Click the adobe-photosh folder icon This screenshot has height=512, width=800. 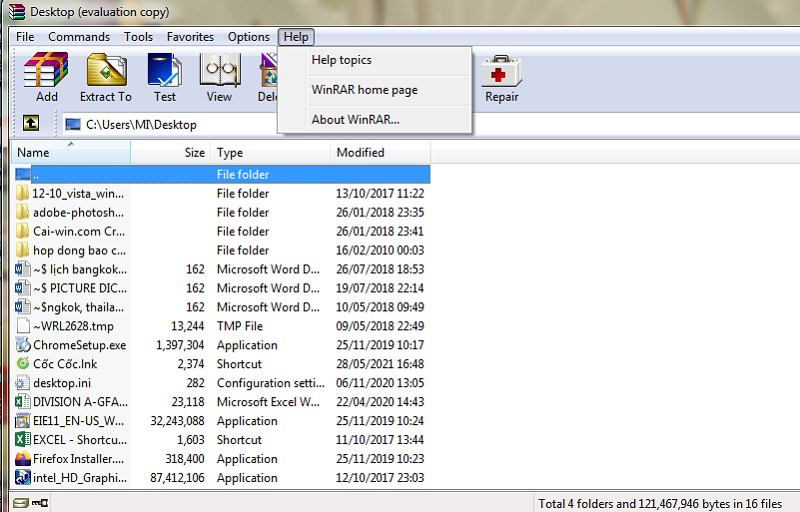point(22,212)
